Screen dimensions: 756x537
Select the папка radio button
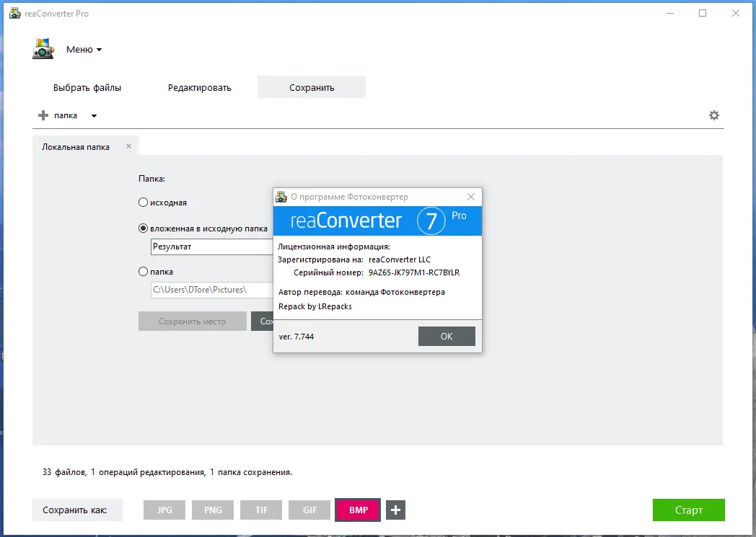[144, 272]
